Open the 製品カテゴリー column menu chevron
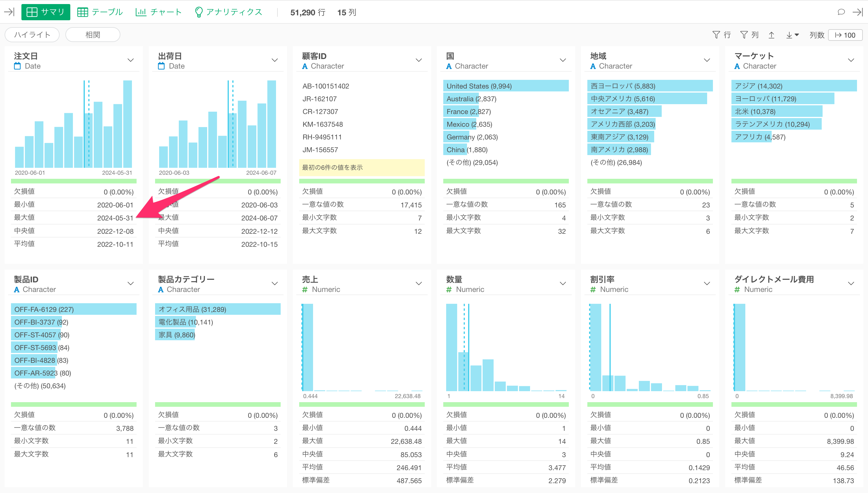The image size is (868, 493). coord(275,284)
